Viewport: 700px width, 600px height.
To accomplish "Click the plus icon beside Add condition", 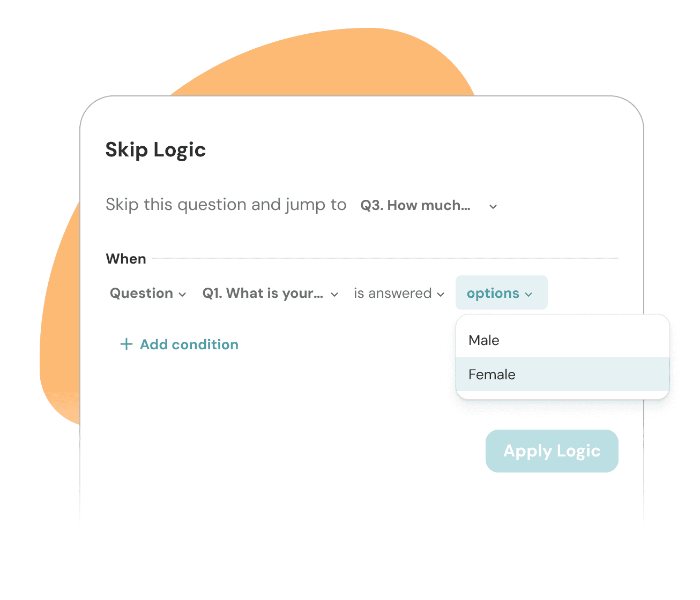I will [x=126, y=344].
